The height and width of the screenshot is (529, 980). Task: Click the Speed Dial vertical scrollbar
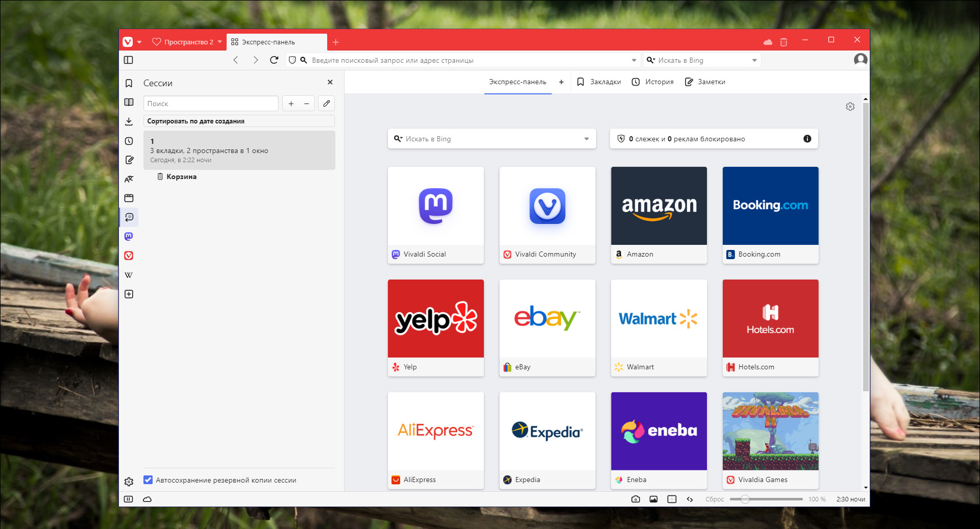[x=865, y=247]
